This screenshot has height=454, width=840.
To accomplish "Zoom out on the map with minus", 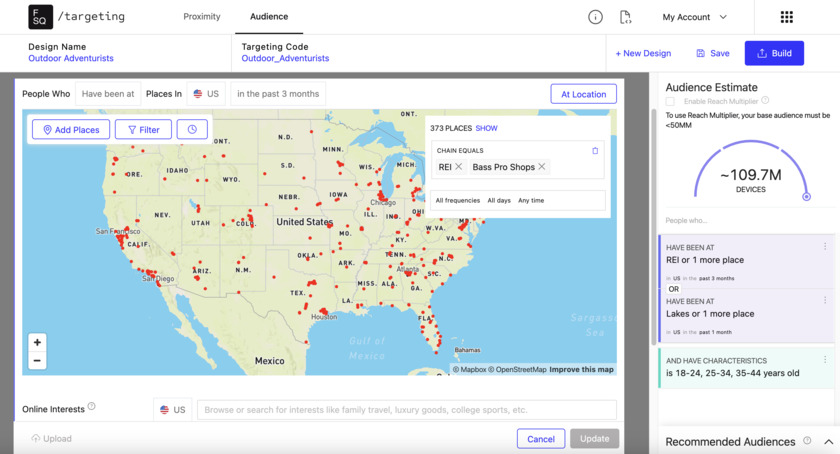I will click(37, 360).
